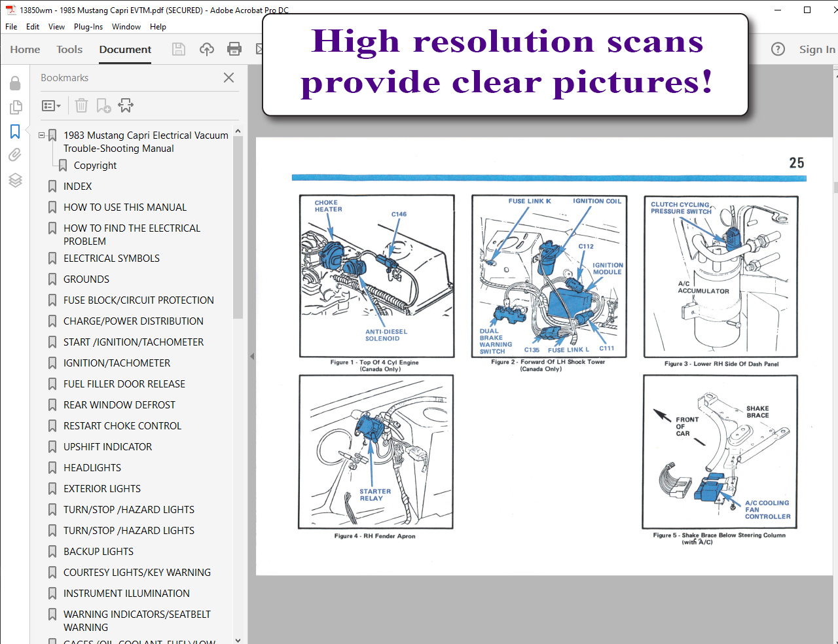838x644 pixels.
Task: Click the upload to cloud icon
Action: click(207, 49)
